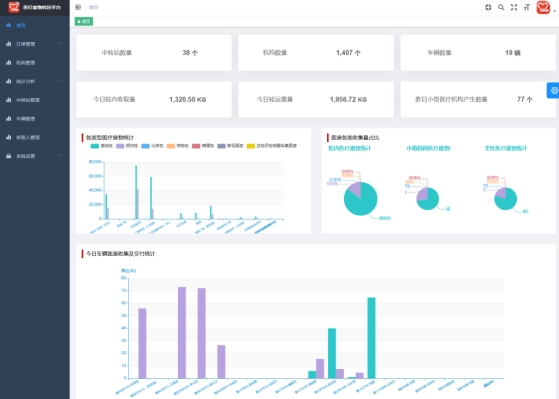Select the green 首页 page tab

tap(84, 22)
